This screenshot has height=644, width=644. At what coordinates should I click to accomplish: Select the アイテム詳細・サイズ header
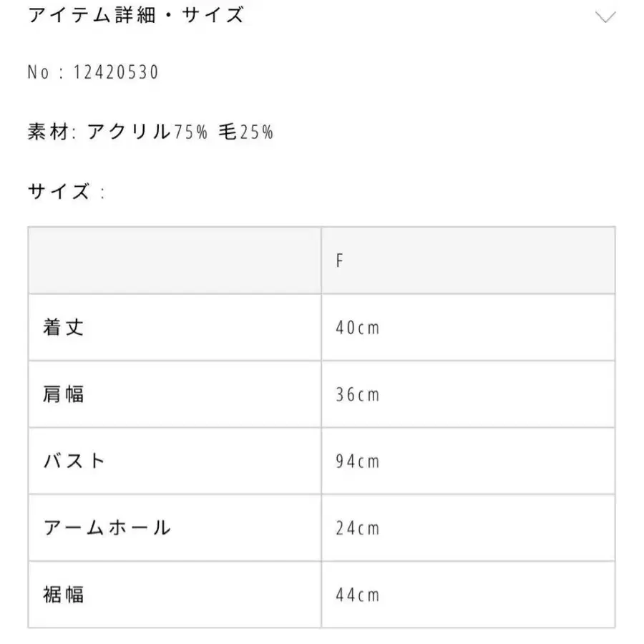point(136,16)
